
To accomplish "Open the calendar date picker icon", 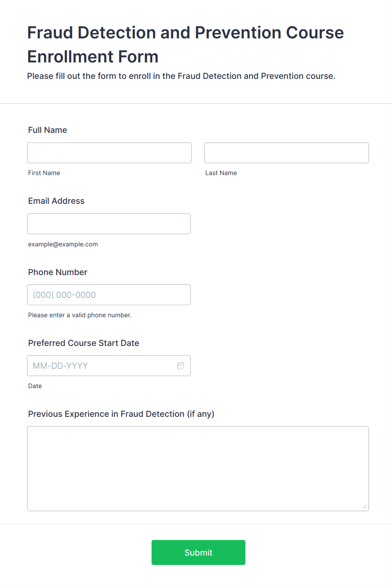I will pos(181,366).
